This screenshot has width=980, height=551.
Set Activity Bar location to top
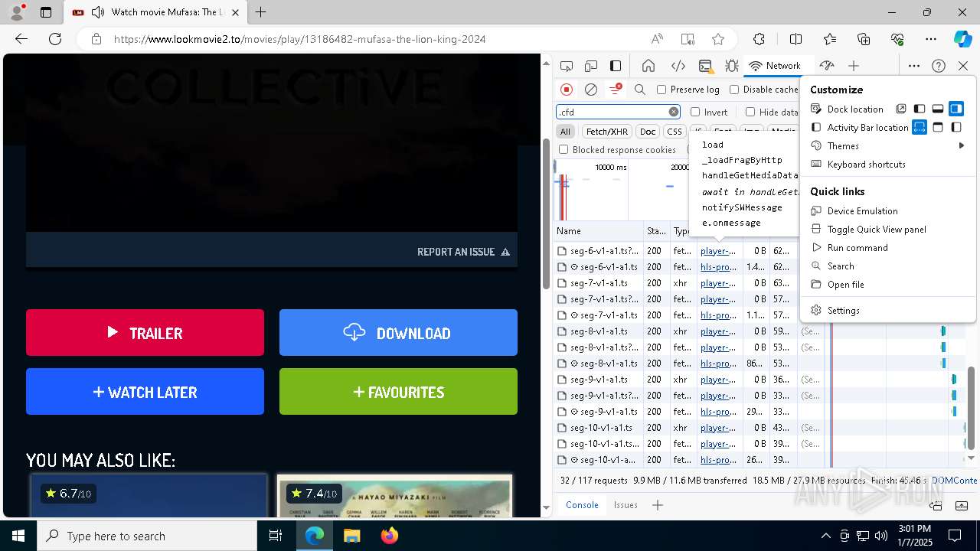click(x=938, y=127)
